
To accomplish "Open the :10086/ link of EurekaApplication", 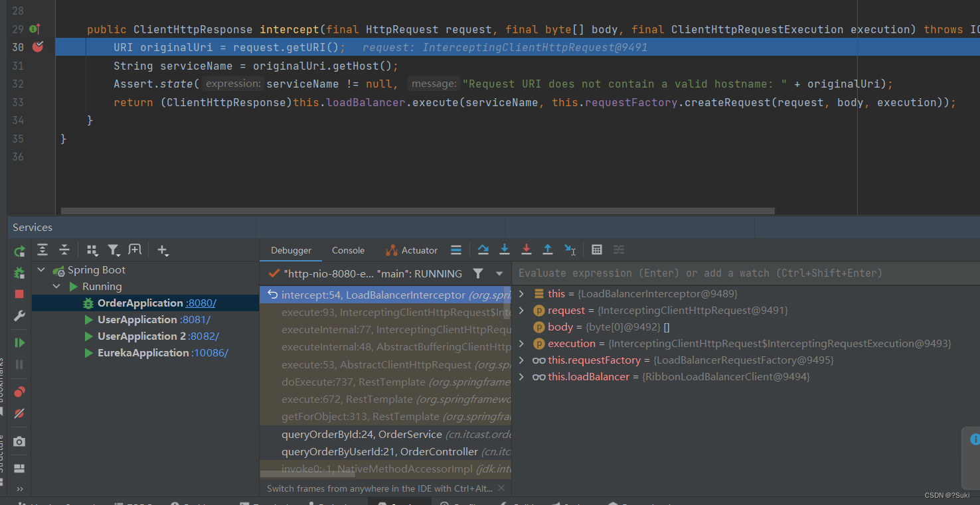I will (x=210, y=353).
